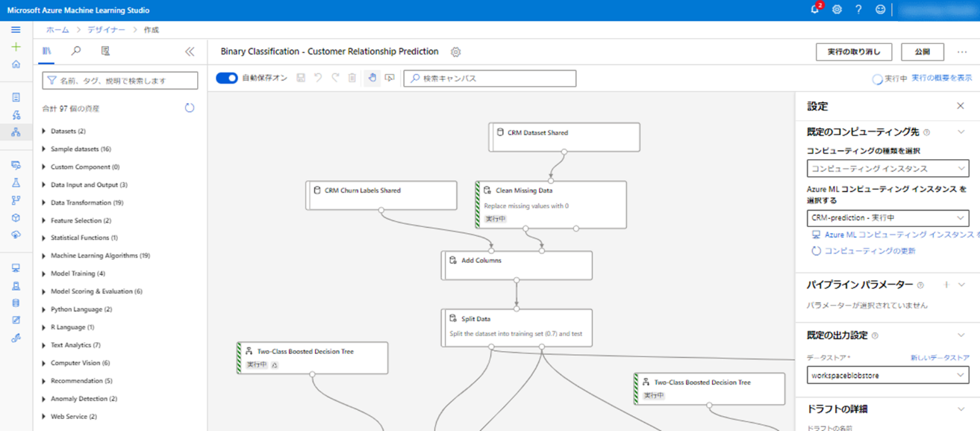Toggle the hand pan tool
The width and height of the screenshot is (980, 431).
(x=372, y=78)
